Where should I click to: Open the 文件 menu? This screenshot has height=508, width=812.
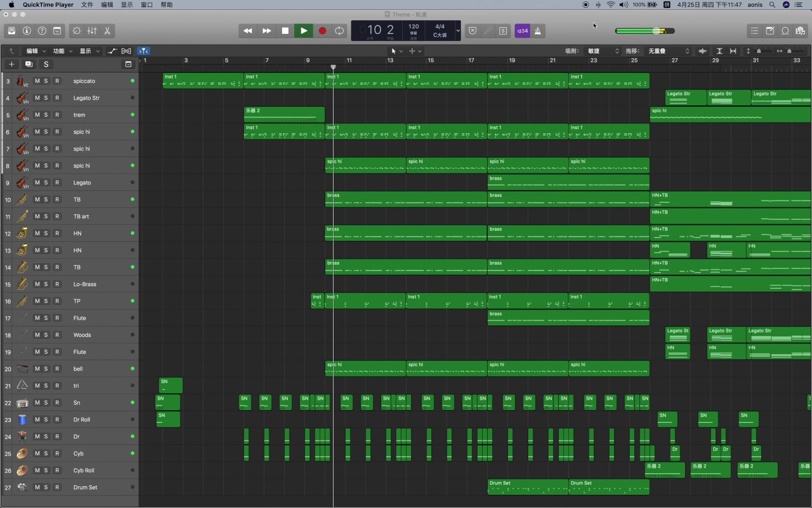(87, 5)
